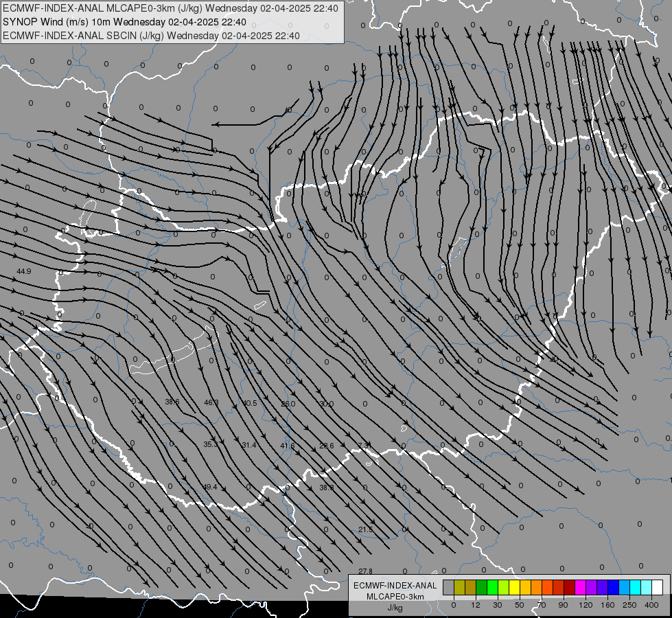
Task: Click the map value 38.3
Action: 327,488
